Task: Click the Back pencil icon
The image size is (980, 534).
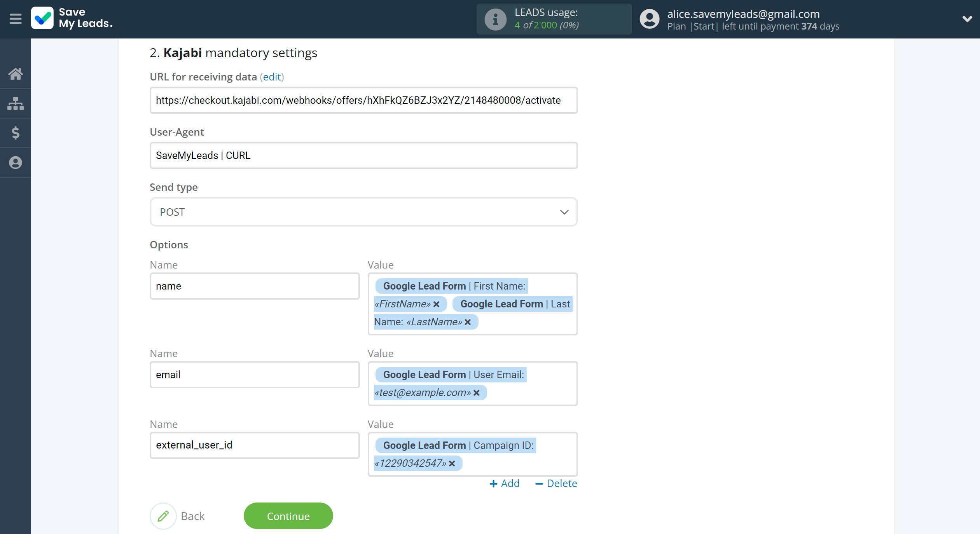Action: [x=163, y=516]
